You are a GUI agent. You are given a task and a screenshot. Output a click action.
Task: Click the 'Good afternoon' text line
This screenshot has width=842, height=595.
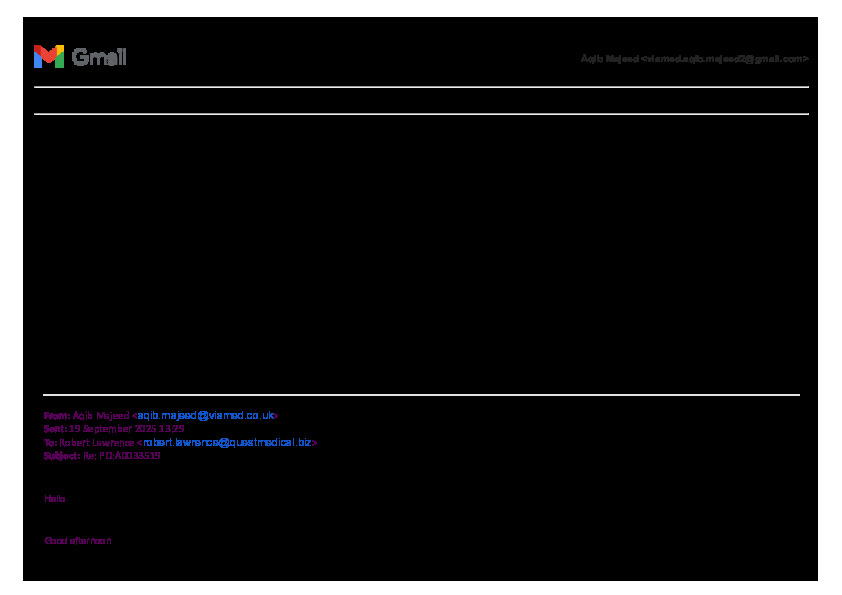[78, 540]
